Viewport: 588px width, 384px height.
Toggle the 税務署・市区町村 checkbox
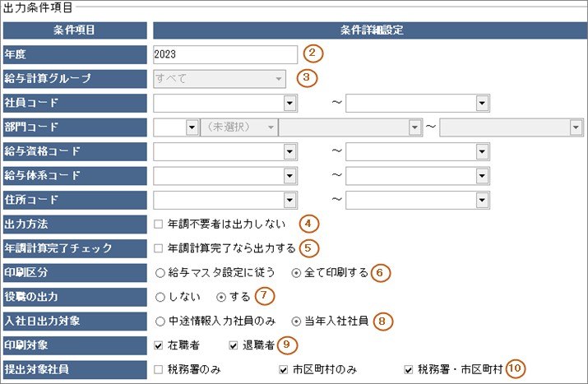[409, 369]
